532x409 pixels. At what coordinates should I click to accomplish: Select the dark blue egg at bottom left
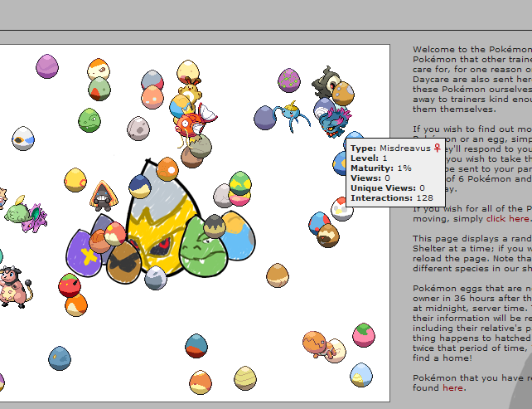(60, 358)
